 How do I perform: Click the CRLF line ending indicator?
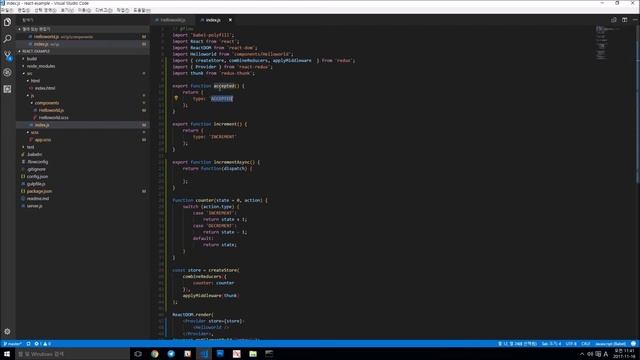586,344
